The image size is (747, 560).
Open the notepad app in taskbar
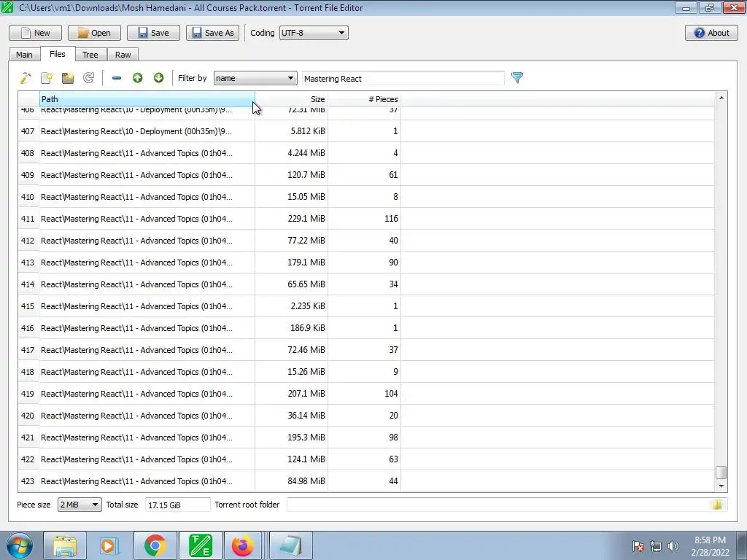pos(291,545)
